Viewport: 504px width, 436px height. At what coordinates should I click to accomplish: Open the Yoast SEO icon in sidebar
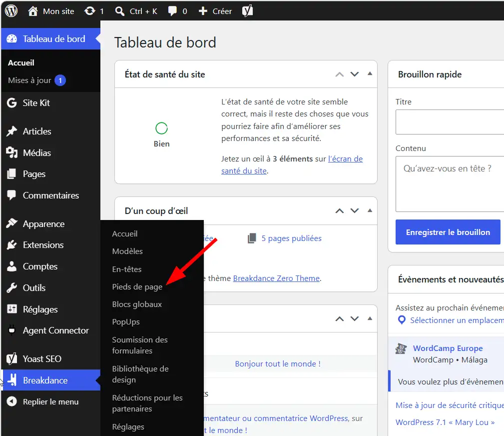click(x=12, y=359)
